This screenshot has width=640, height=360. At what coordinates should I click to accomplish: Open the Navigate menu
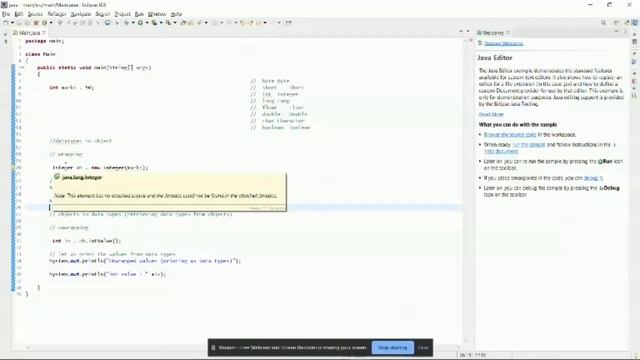(x=80, y=14)
